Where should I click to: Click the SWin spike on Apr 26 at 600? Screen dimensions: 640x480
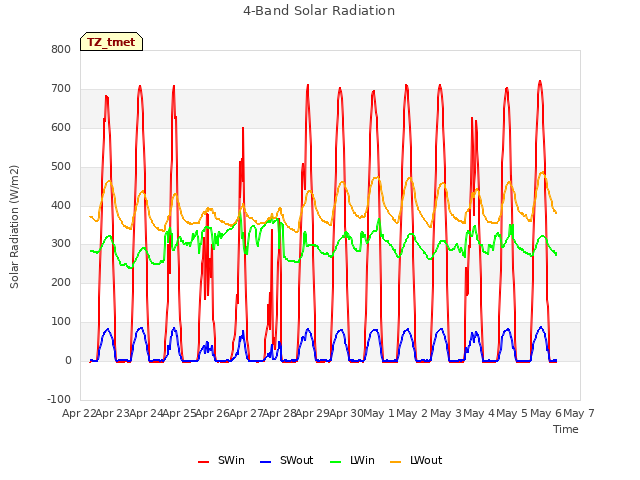(243, 129)
